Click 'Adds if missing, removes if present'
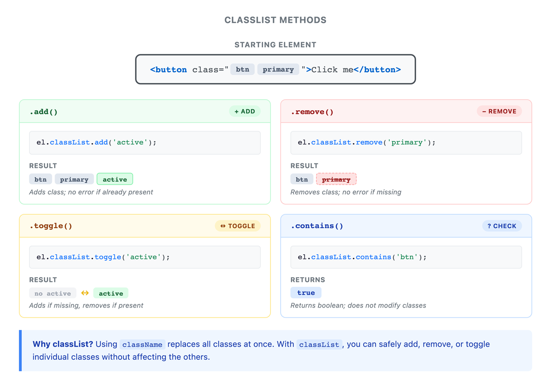This screenshot has height=392, width=551. tap(86, 305)
